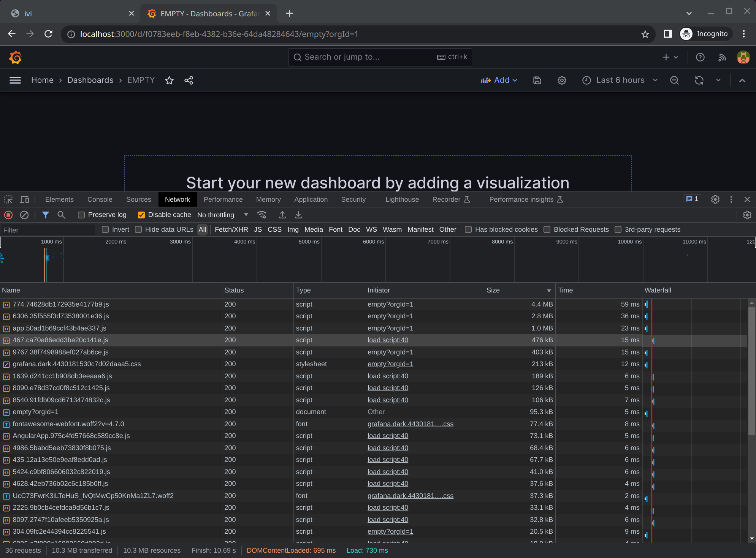Open the browser tab search chevron
The height and width of the screenshot is (558, 756).
coord(689,13)
